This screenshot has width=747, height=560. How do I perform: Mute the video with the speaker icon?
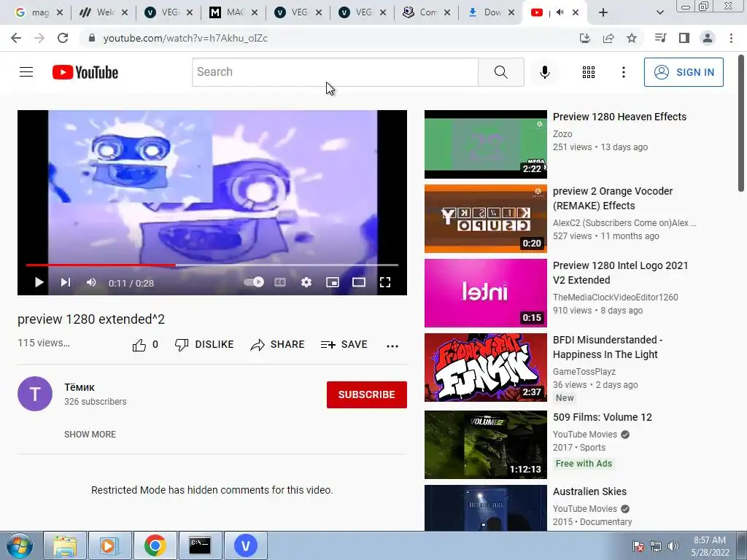91,282
